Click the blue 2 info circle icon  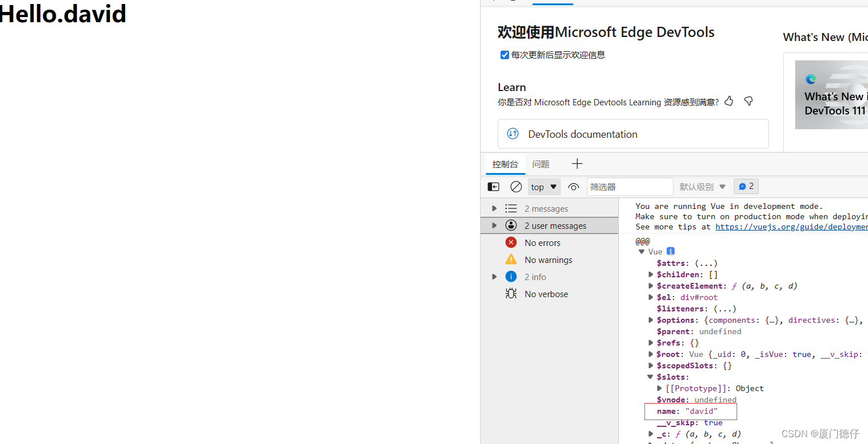(511, 277)
